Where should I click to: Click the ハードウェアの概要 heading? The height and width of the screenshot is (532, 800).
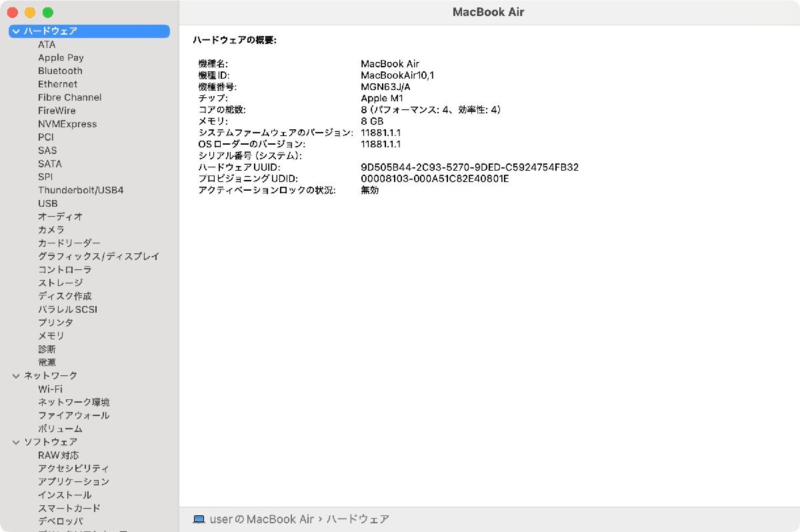coord(235,40)
